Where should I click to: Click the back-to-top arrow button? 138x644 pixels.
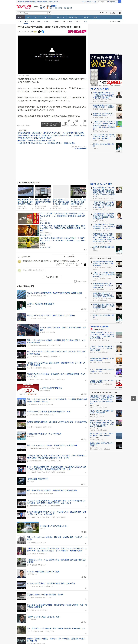coord(133,398)
